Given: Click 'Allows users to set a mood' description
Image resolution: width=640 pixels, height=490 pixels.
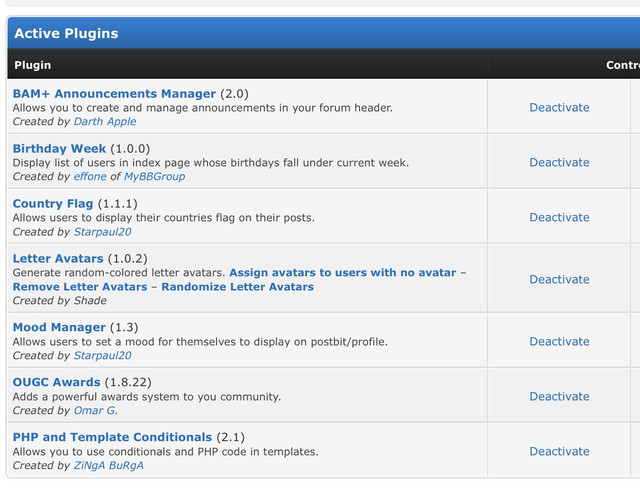Looking at the screenshot, I should 200,341.
